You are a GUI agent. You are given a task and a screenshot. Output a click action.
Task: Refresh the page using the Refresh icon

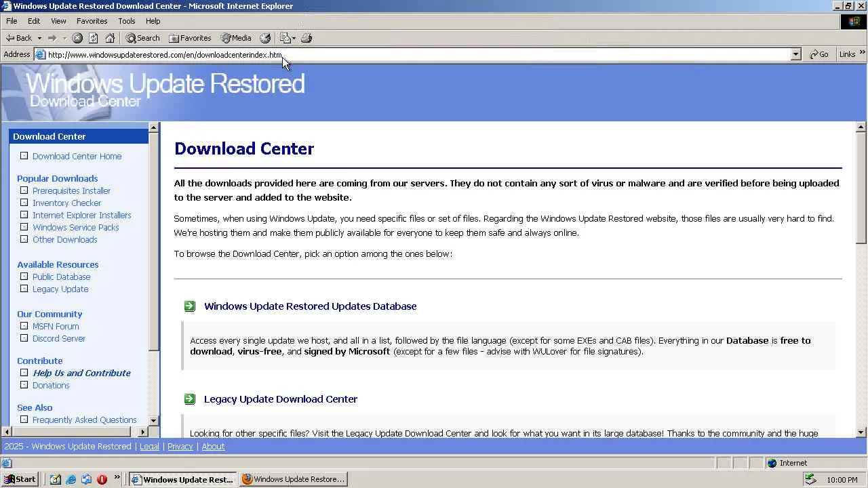point(94,38)
